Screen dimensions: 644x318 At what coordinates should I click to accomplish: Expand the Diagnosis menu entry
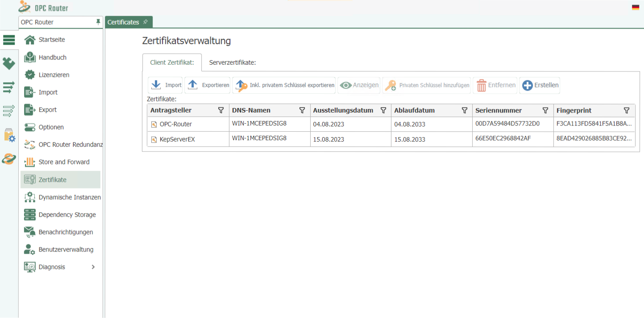52,267
